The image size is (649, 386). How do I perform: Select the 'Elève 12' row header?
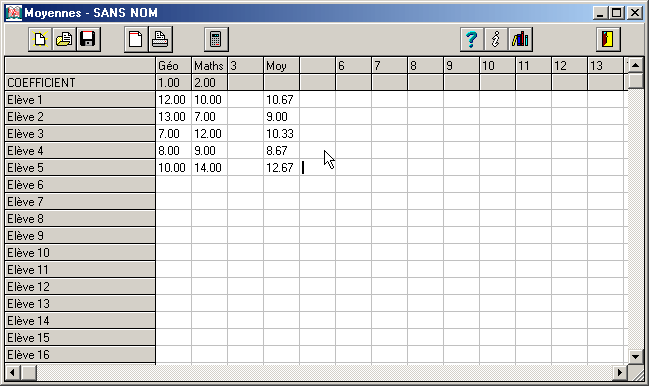pos(80,286)
